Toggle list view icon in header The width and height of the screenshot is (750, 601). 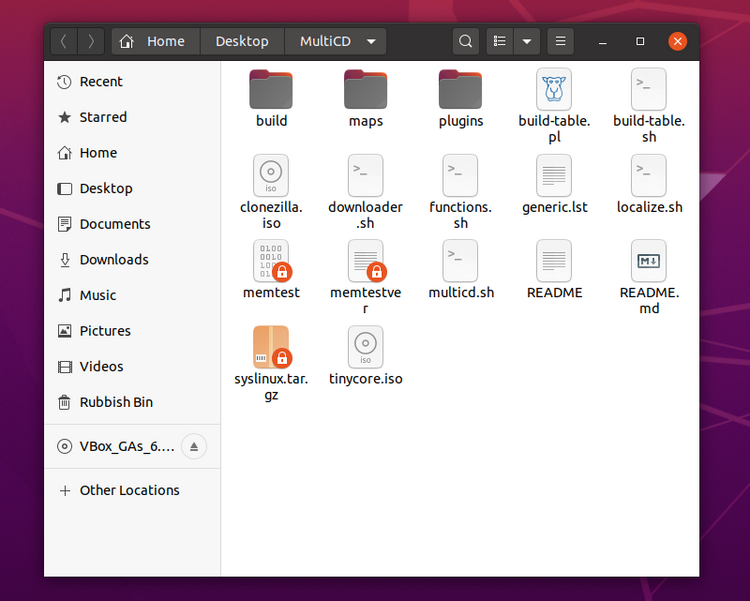[x=500, y=41]
